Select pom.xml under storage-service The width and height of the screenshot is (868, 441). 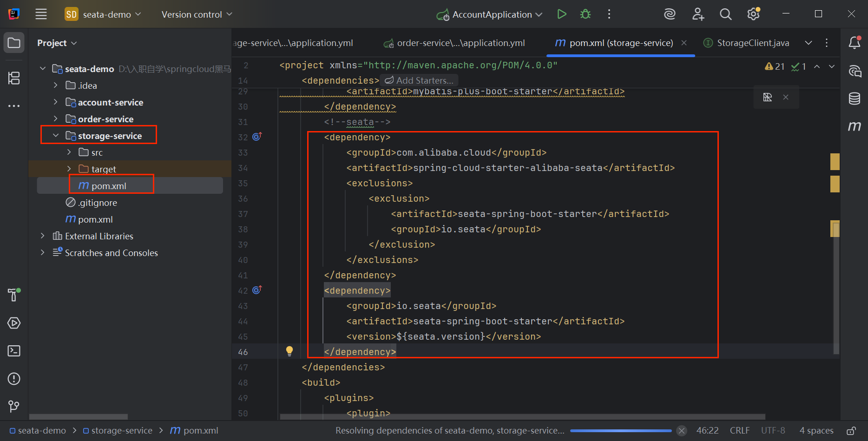[130, 186]
